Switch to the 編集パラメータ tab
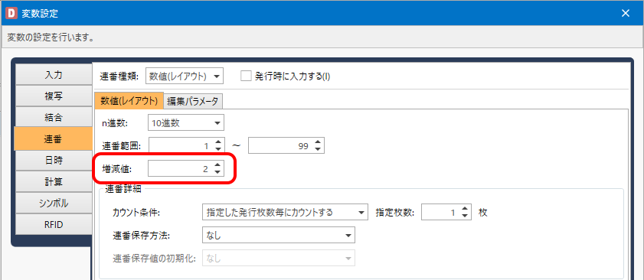Screen dimensions: 644x280 tap(193, 101)
